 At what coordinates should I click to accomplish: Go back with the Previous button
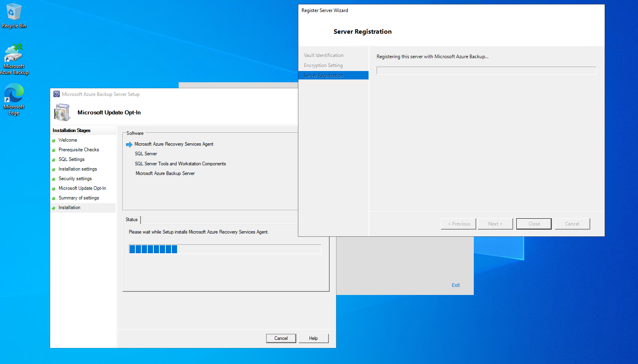click(x=459, y=224)
